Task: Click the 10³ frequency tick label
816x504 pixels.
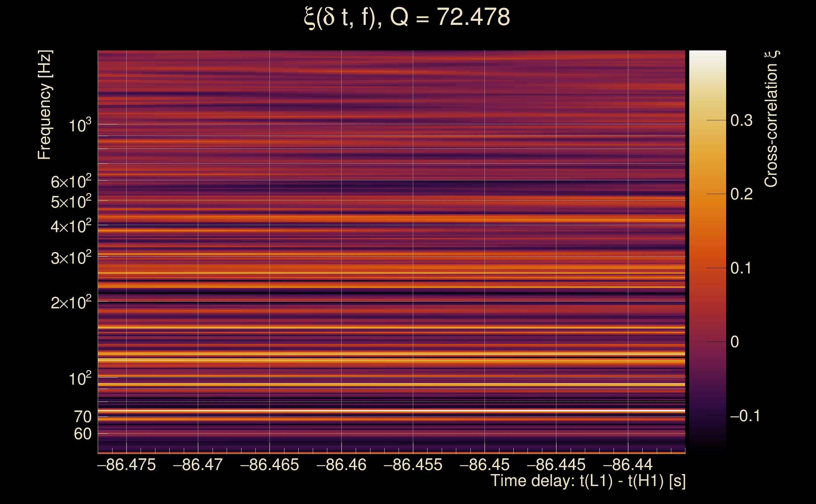Action: 80,125
